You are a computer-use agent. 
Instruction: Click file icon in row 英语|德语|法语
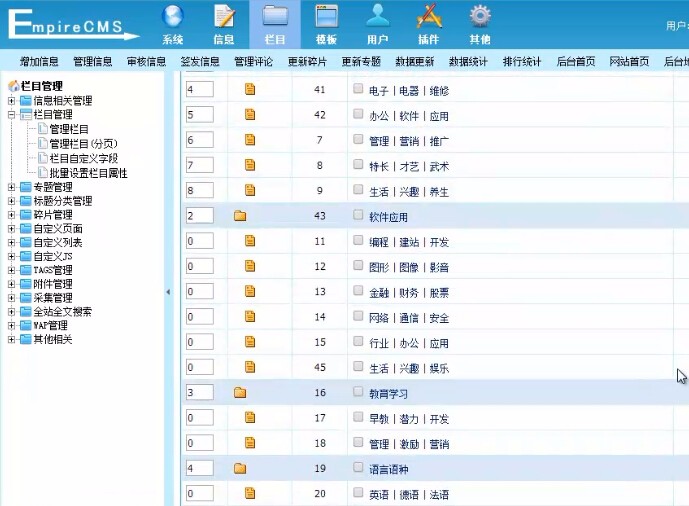click(x=250, y=493)
